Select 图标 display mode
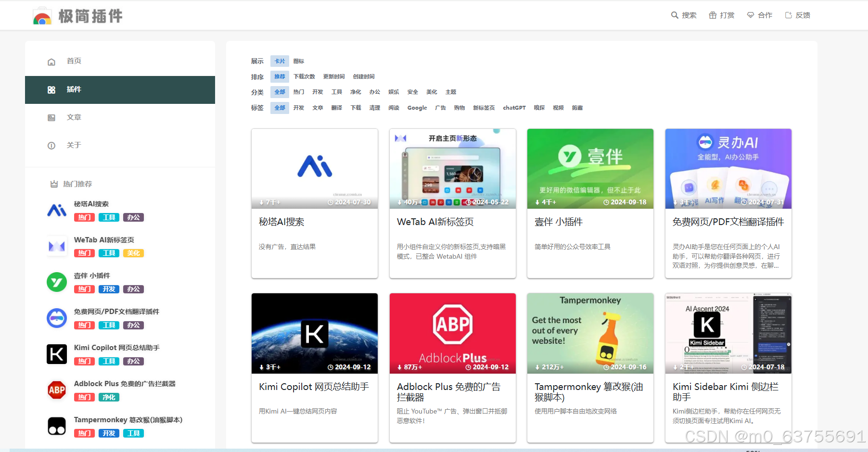 click(x=299, y=61)
